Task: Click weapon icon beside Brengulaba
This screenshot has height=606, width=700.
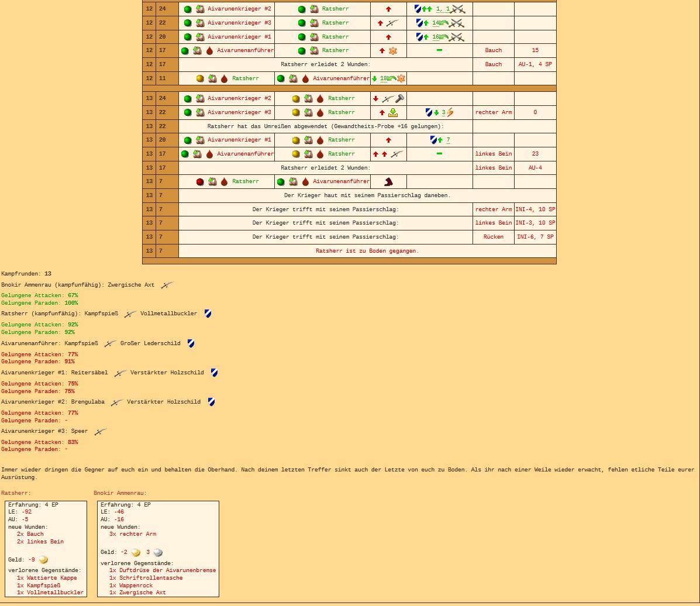Action: (x=116, y=402)
